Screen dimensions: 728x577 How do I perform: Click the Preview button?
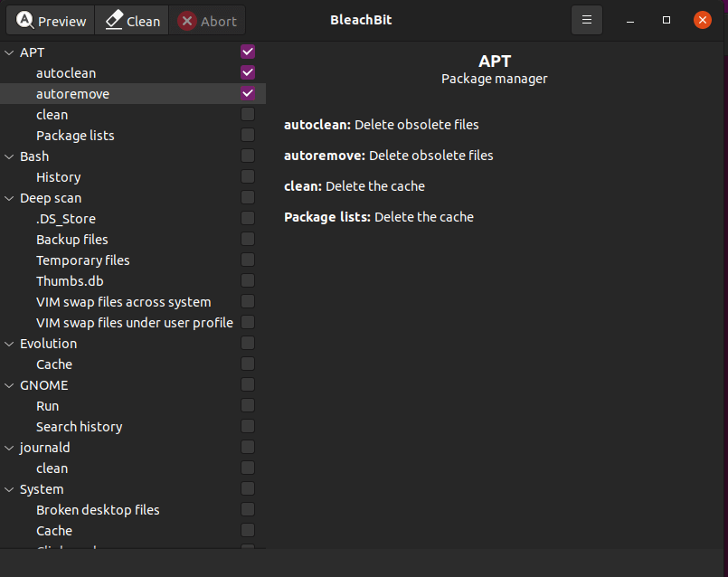click(50, 20)
